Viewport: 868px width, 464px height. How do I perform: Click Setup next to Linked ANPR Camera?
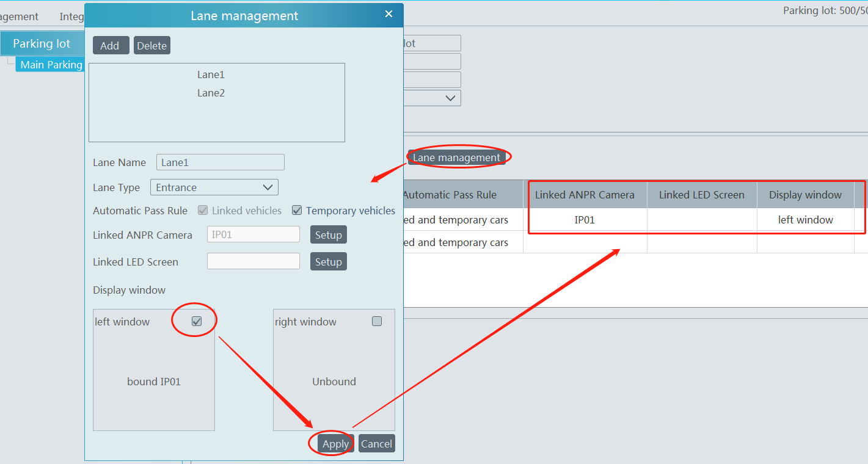[x=328, y=235]
